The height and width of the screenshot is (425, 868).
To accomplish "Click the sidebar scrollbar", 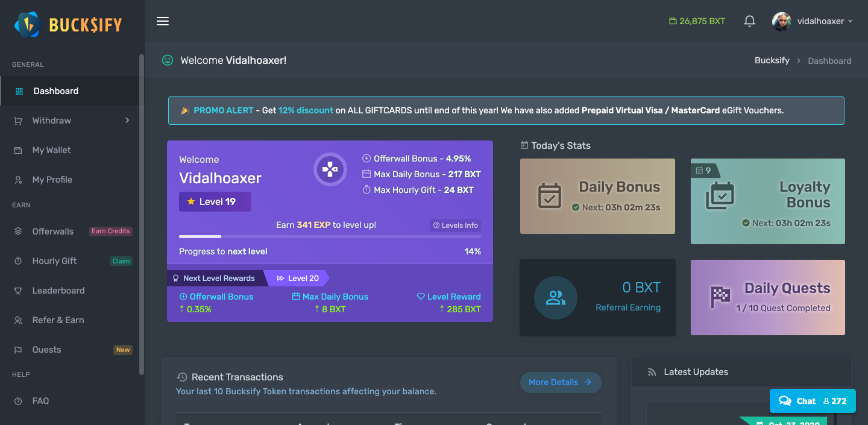I will tap(142, 214).
